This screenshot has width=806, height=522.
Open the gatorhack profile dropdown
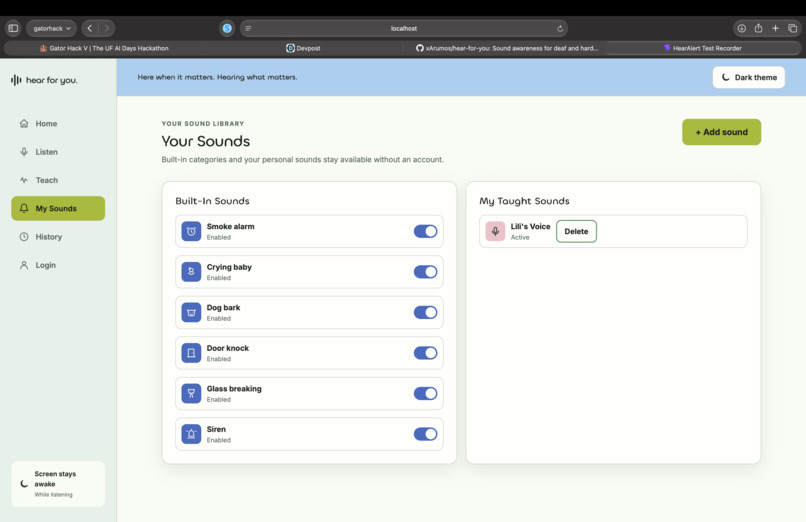coord(51,28)
